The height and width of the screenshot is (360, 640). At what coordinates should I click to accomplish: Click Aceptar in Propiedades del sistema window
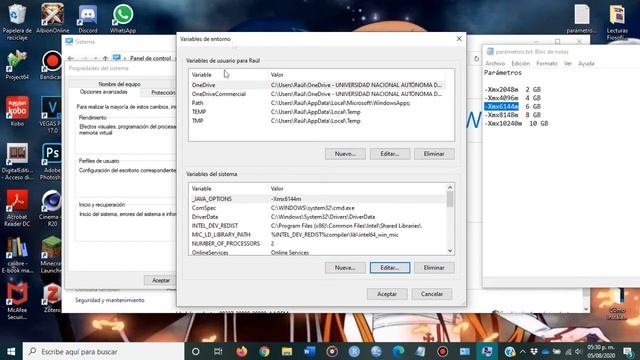tap(160, 280)
